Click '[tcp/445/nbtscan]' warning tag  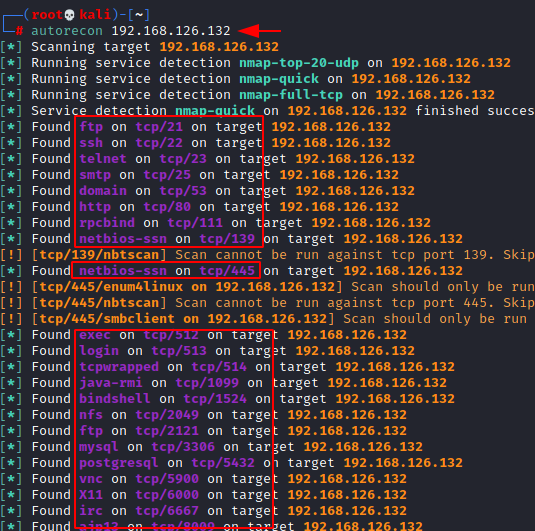[x=99, y=303]
